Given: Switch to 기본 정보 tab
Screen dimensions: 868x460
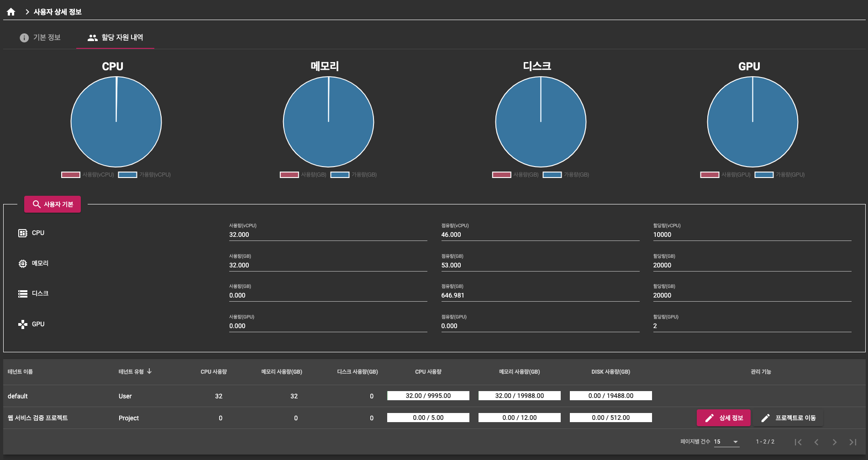Looking at the screenshot, I should [40, 37].
